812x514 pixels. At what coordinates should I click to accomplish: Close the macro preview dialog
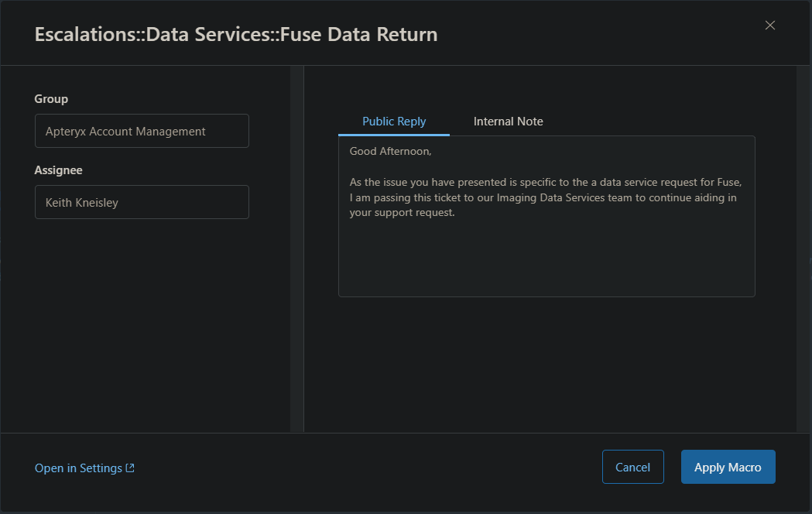[x=769, y=26]
